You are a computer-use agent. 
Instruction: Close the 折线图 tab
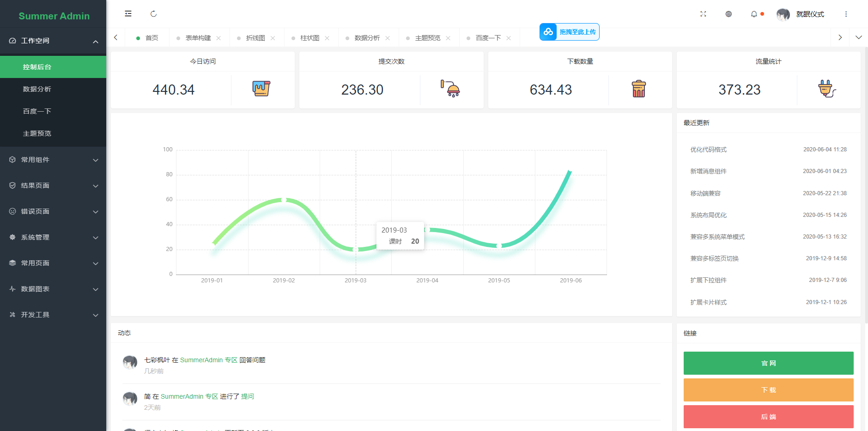[x=273, y=38]
